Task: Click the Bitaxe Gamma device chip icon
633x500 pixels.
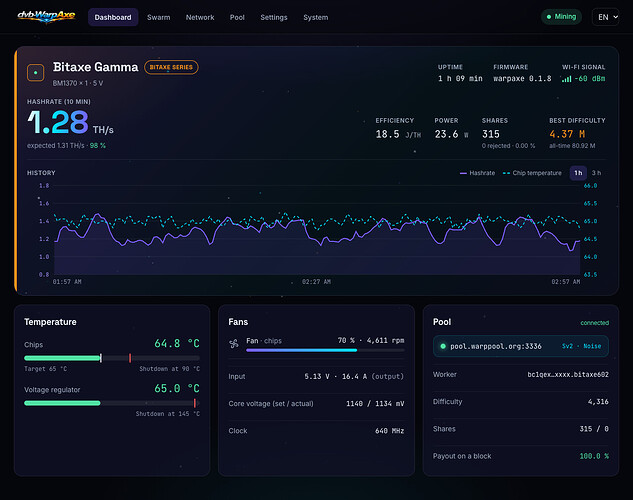Action: coord(36,73)
